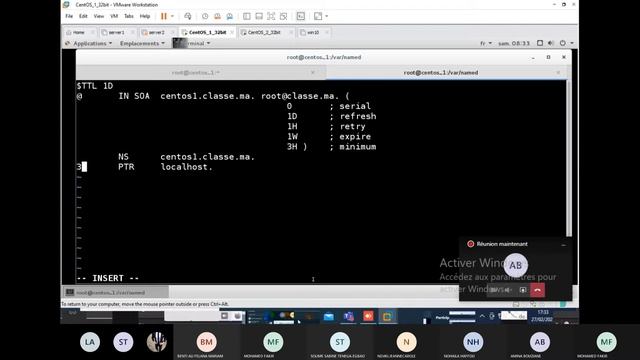Open the power options dropdown next to Pause
The height and width of the screenshot is (360, 640).
[172, 16]
